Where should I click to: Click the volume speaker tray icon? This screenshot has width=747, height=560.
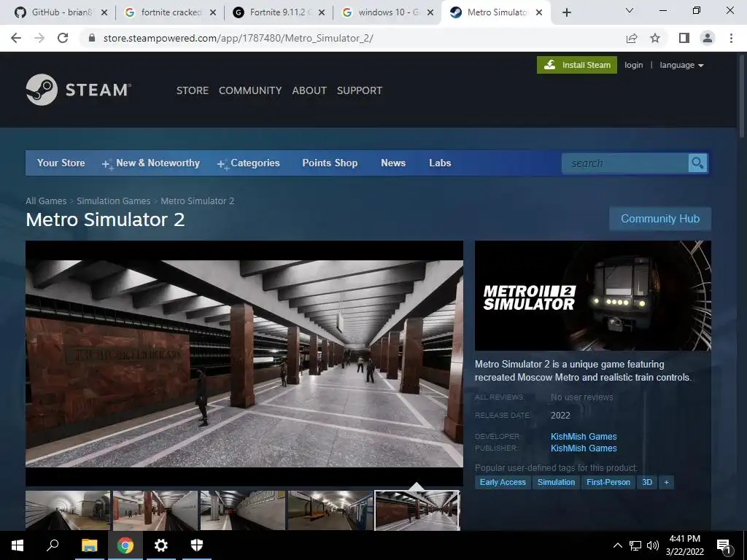(653, 545)
